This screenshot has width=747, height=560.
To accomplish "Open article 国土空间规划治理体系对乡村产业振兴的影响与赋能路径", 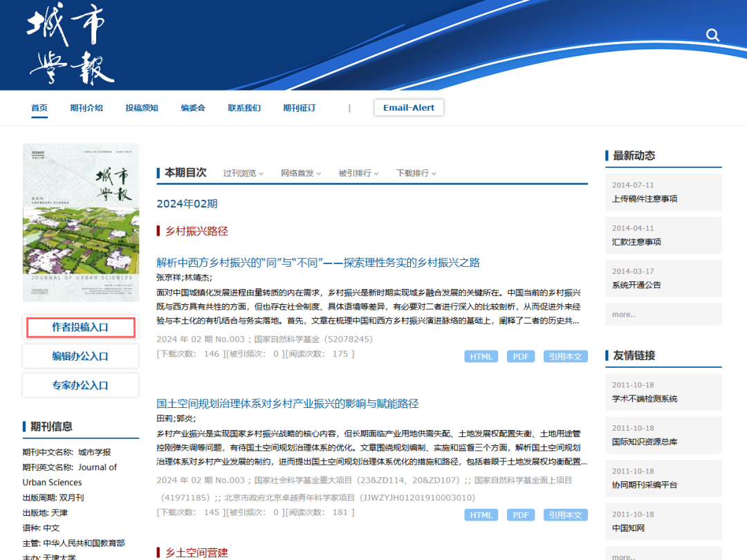I will click(x=288, y=403).
